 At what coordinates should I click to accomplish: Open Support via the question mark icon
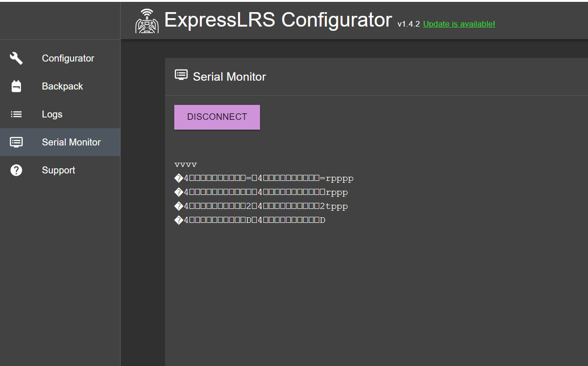tap(16, 170)
